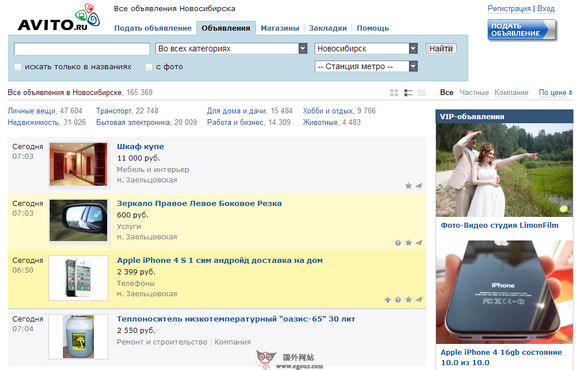Toggle 'искать только в названиях' checkbox

click(18, 67)
